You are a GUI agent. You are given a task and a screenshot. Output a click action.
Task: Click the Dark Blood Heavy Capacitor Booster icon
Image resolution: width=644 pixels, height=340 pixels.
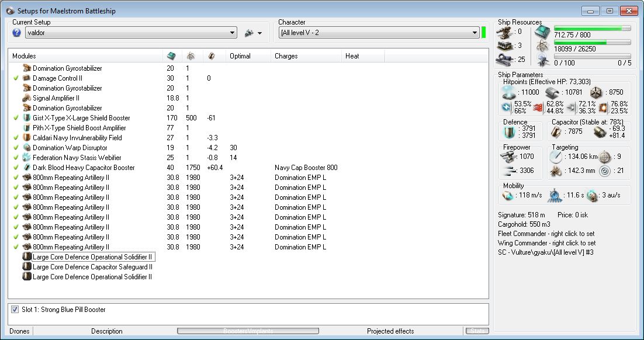[27, 168]
